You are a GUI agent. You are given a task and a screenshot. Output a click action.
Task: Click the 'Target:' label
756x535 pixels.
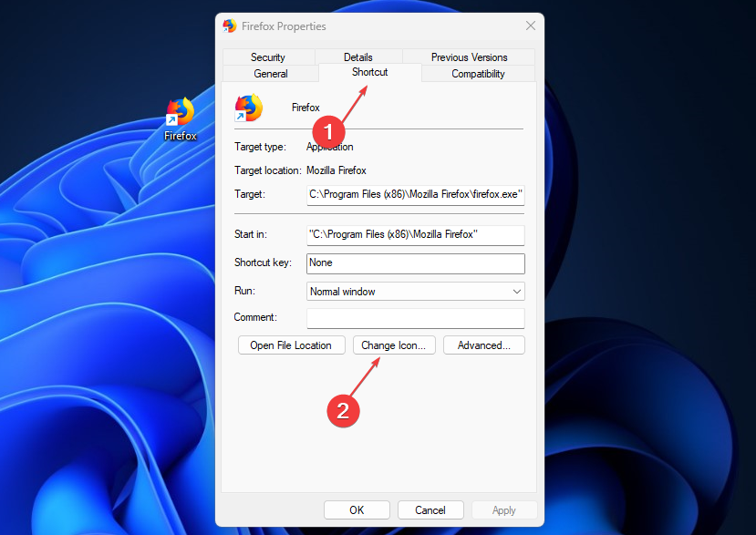[250, 194]
